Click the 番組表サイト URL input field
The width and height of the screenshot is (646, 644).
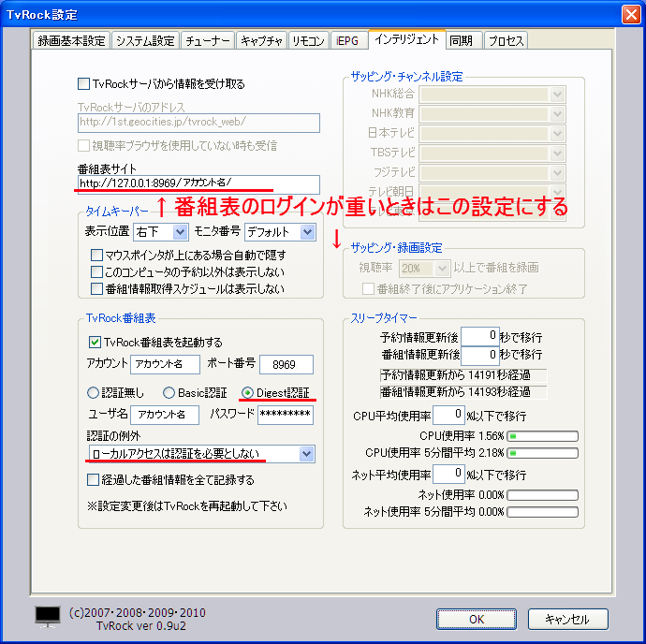tap(198, 184)
